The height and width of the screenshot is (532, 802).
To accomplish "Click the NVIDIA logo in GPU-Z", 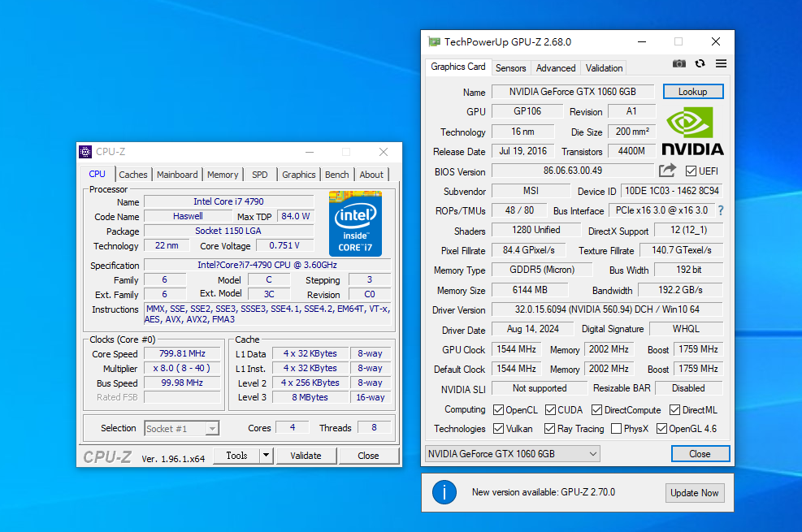I will [692, 131].
